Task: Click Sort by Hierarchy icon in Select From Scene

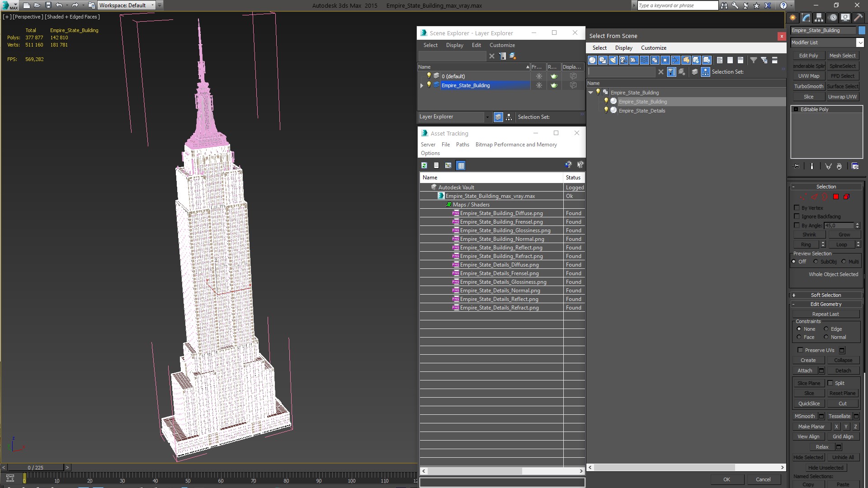Action: click(706, 72)
